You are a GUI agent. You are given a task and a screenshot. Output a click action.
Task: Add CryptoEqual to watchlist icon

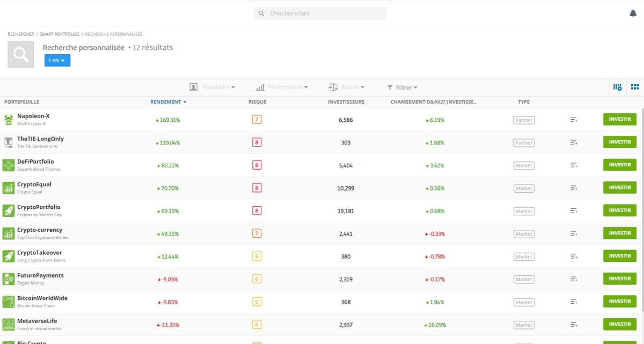[574, 188]
